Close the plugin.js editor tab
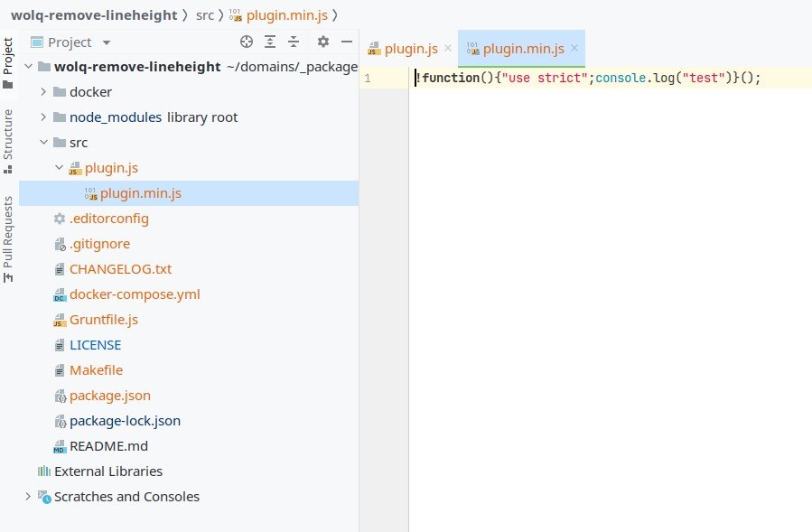The height and width of the screenshot is (532, 812). tap(448, 48)
